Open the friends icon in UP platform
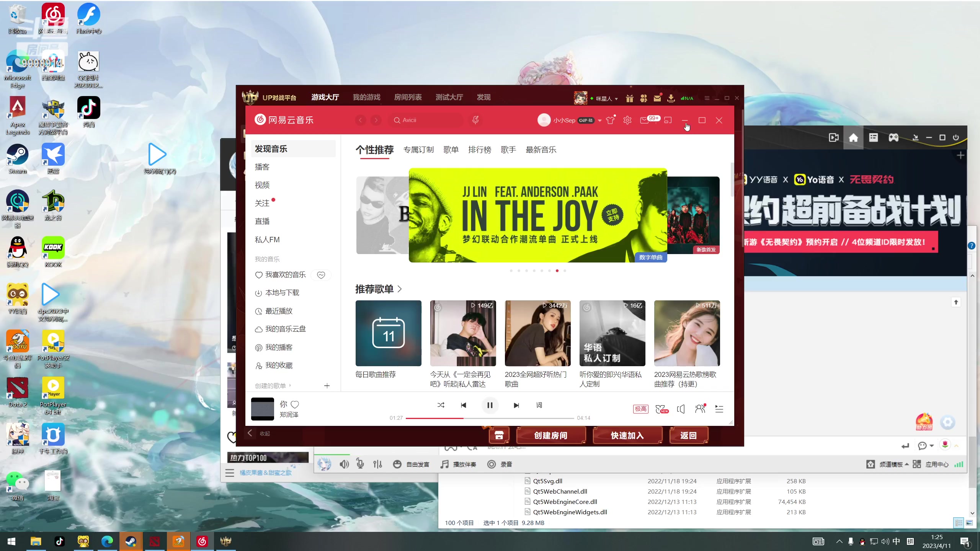The height and width of the screenshot is (551, 980). coord(644,98)
